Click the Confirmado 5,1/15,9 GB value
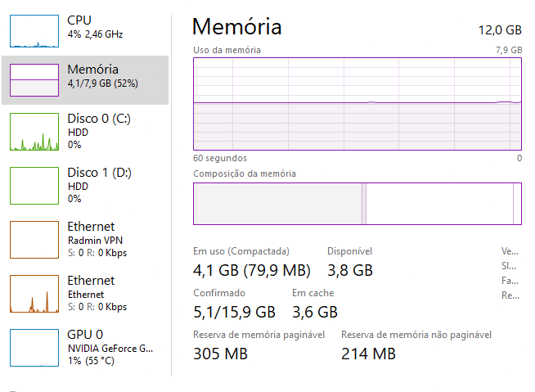The height and width of the screenshot is (392, 535). [x=235, y=312]
